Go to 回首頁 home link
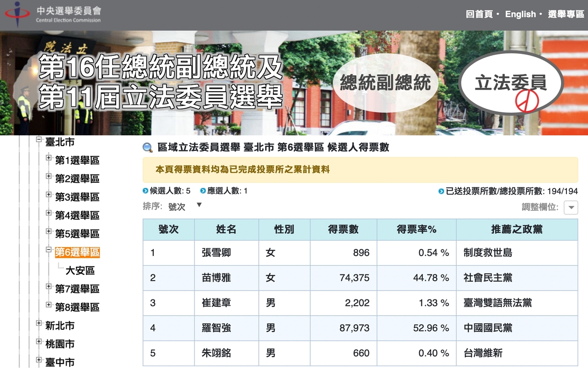Viewport: 588px width, 368px height. (480, 14)
